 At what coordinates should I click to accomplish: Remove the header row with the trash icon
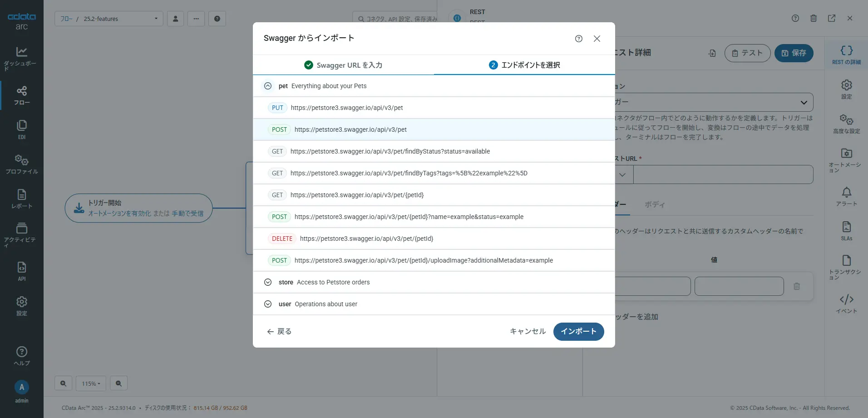pyautogui.click(x=797, y=286)
